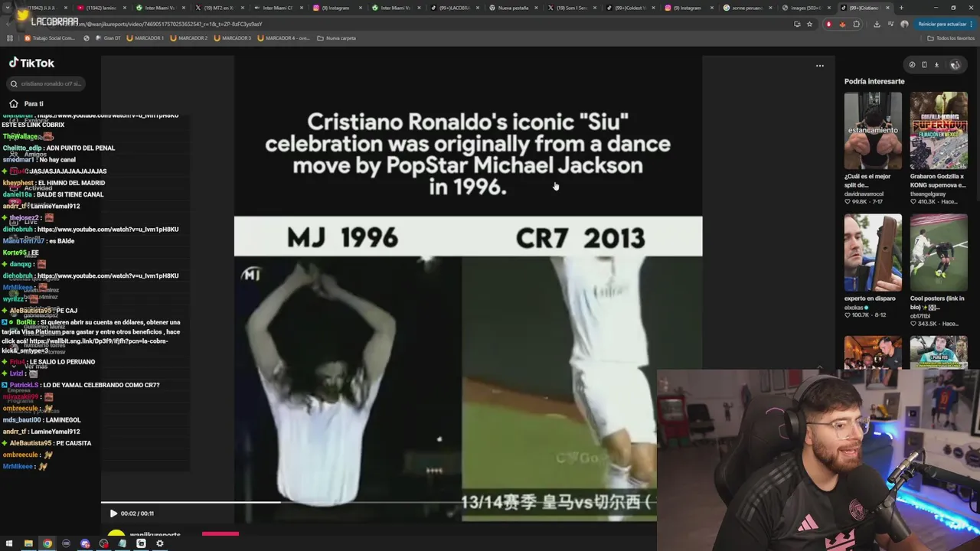Click the red Follow button below video
Viewport: 980px width, 551px height.
pos(220,534)
